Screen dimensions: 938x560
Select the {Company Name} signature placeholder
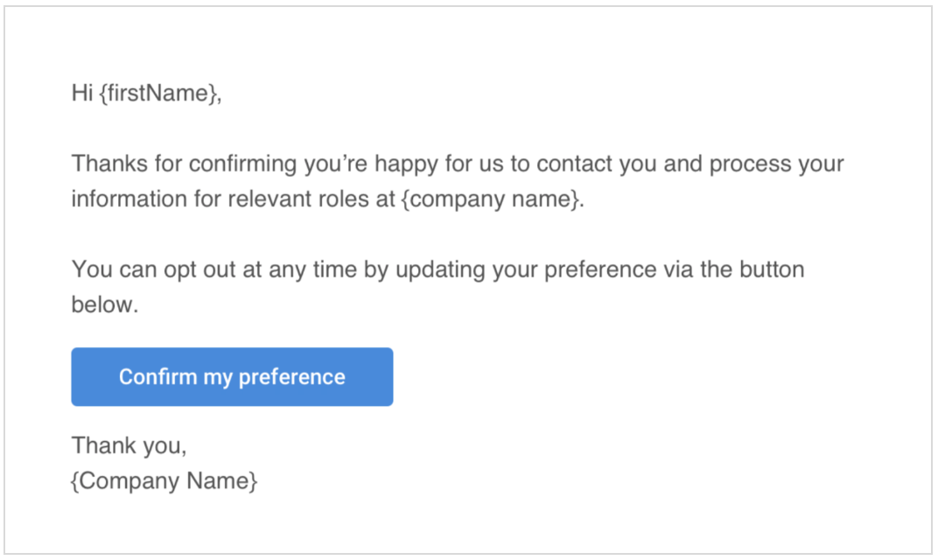point(164,481)
